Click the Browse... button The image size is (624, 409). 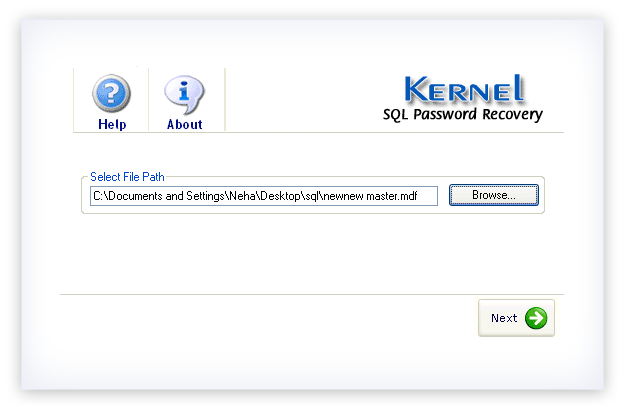click(x=493, y=195)
